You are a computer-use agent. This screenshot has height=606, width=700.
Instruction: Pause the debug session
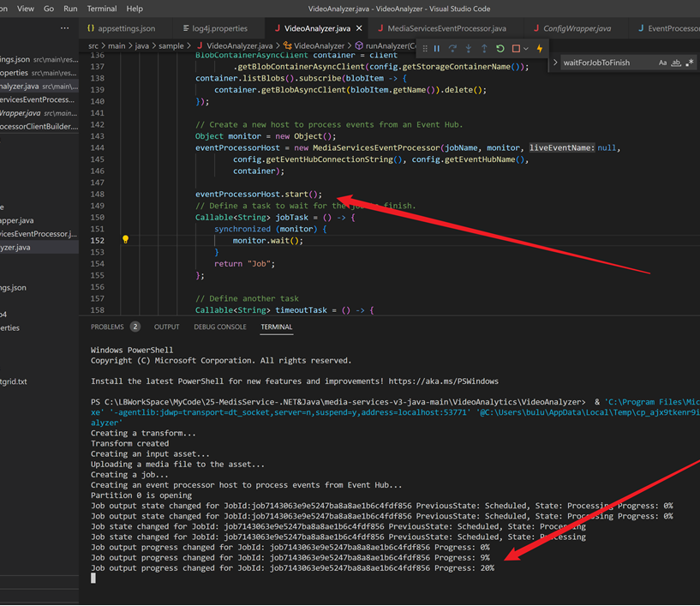point(437,49)
